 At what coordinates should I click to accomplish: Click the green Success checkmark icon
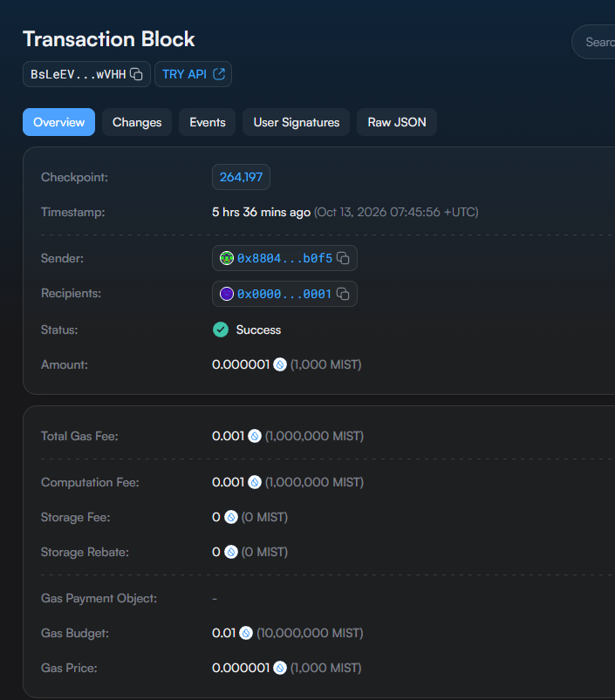221,330
